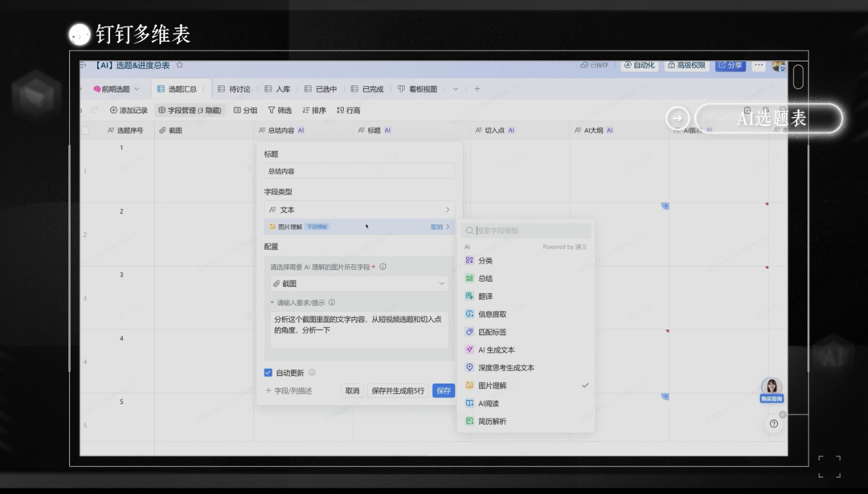This screenshot has width=868, height=494.
Task: Open the three-dot more menu in header
Action: 759,65
